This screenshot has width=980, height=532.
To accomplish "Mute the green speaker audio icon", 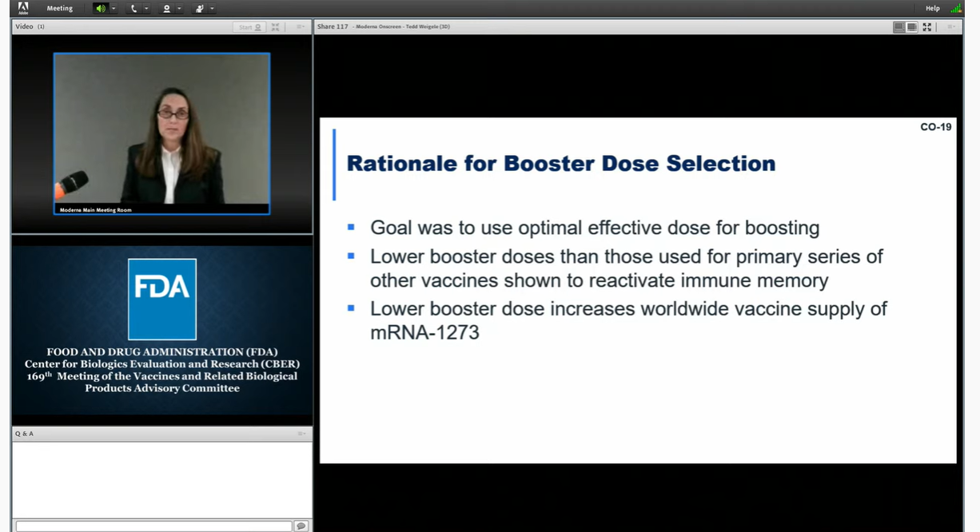I will tap(100, 9).
